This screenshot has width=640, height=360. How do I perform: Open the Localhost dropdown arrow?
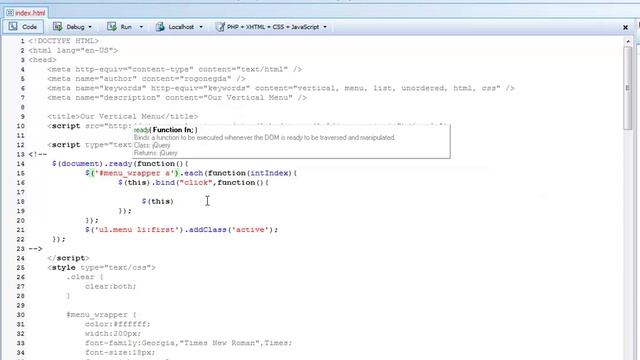click(x=201, y=27)
